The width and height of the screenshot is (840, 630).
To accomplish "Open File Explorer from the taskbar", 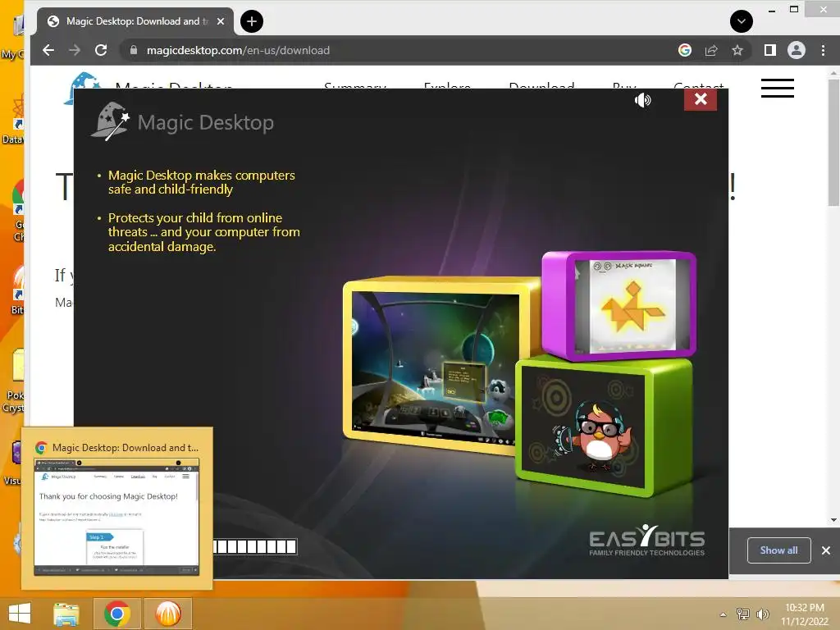I will coord(66,614).
